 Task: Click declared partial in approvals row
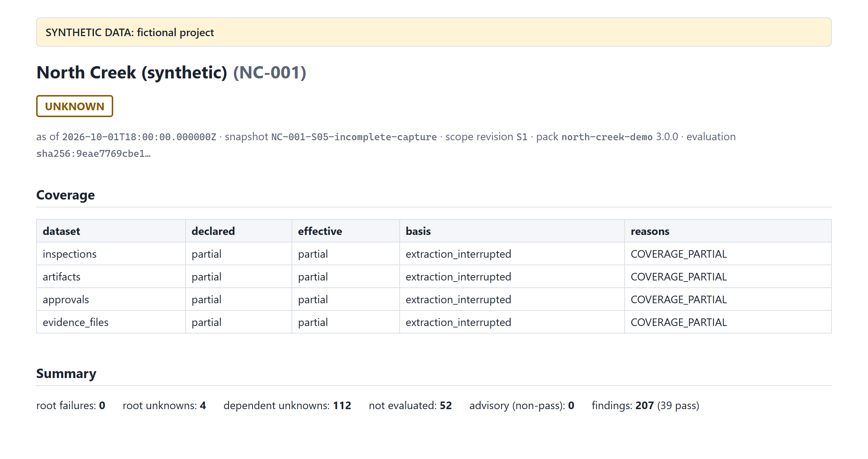click(x=239, y=299)
